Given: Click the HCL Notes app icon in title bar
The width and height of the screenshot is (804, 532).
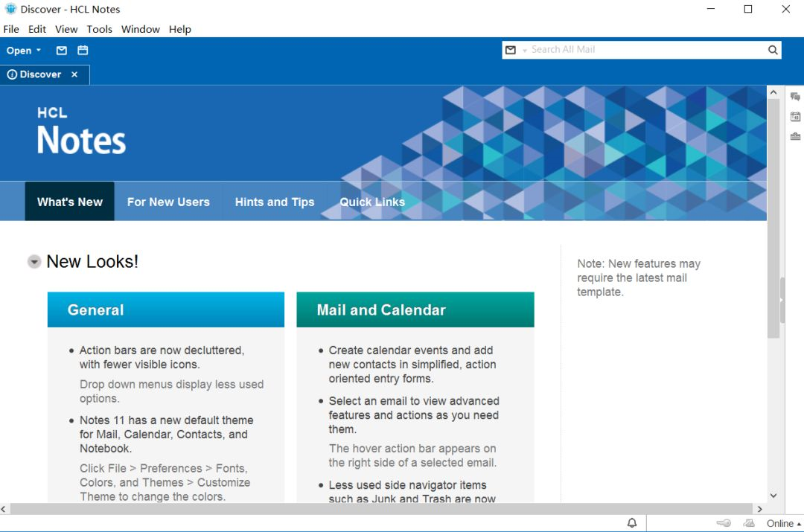Looking at the screenshot, I should tap(10, 9).
